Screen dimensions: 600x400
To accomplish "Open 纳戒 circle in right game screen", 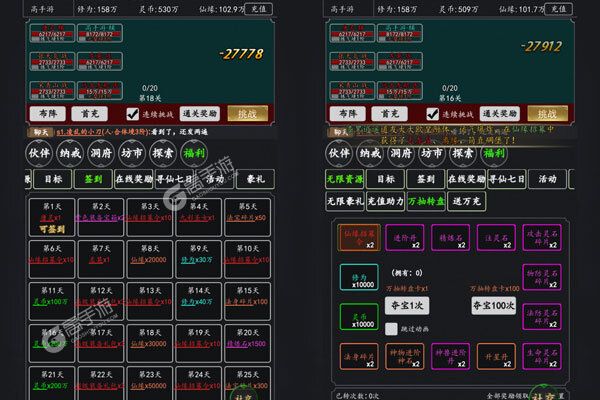I will click(370, 153).
